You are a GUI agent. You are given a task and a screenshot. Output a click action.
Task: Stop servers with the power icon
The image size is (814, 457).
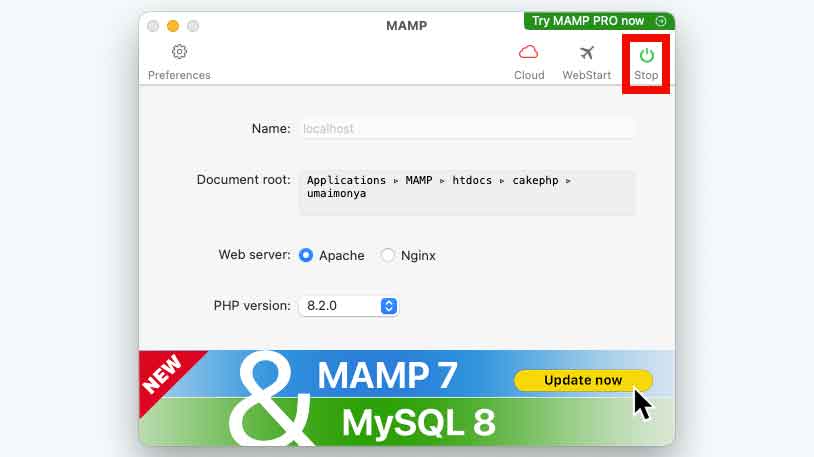pos(646,55)
